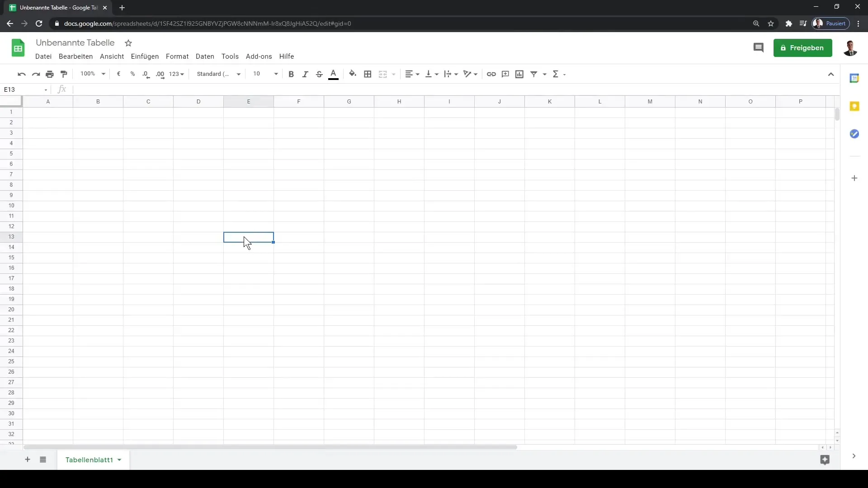Open the zoom 100% dropdown

point(93,74)
